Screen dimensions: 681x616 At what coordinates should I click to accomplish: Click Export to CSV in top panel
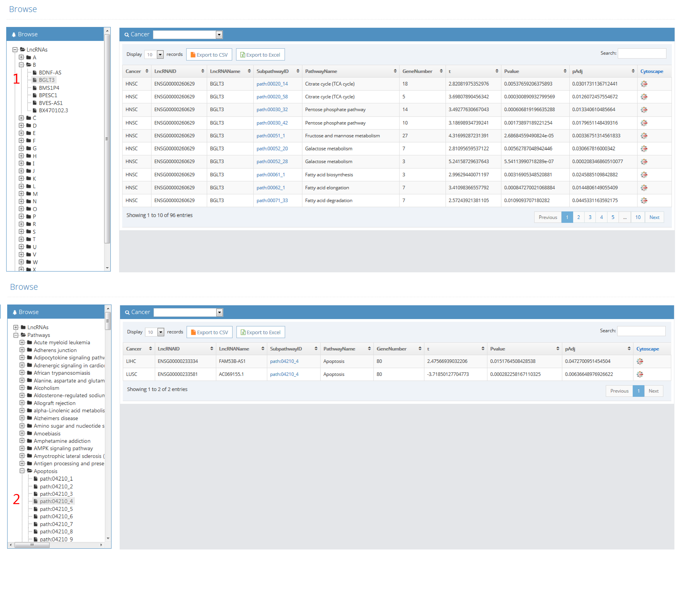tap(209, 55)
